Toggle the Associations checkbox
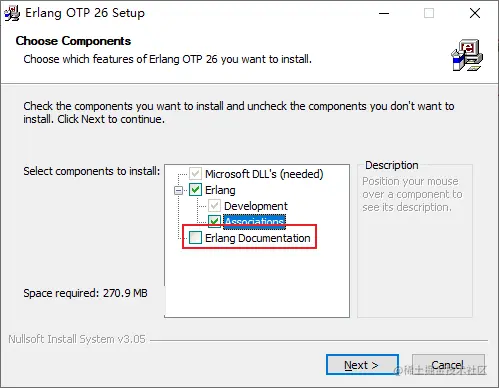499x388 pixels. pos(214,221)
